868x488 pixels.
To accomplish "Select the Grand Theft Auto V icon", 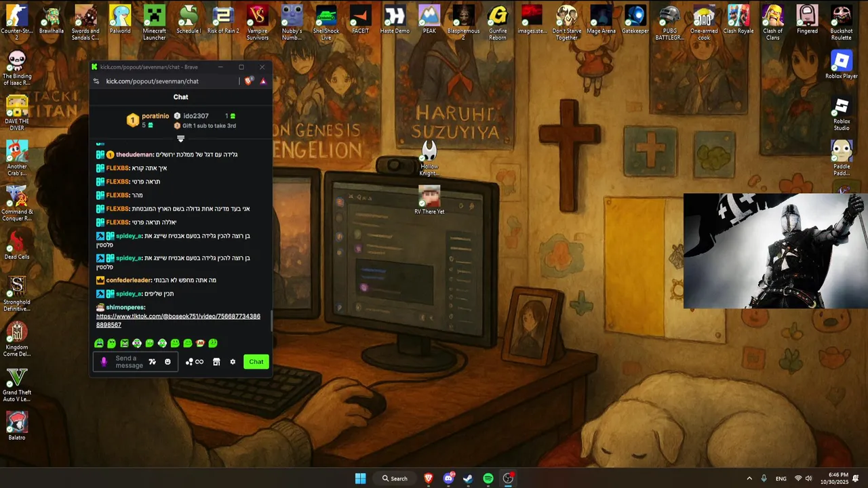I will point(17,386).
